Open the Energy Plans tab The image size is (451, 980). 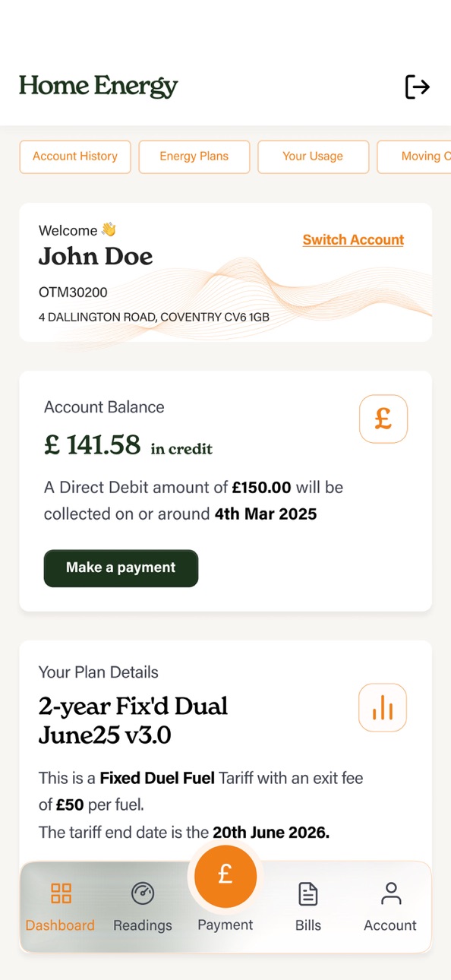(x=194, y=156)
